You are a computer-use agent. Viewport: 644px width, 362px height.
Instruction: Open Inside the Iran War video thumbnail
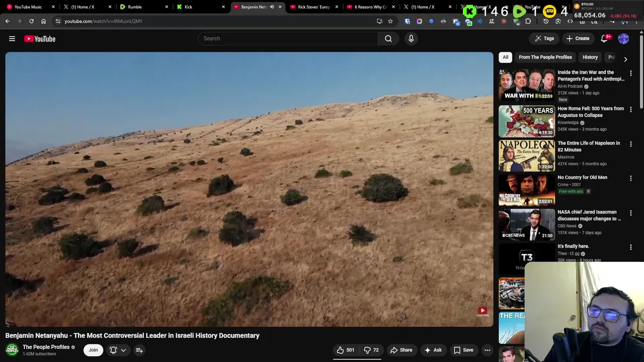pyautogui.click(x=527, y=85)
